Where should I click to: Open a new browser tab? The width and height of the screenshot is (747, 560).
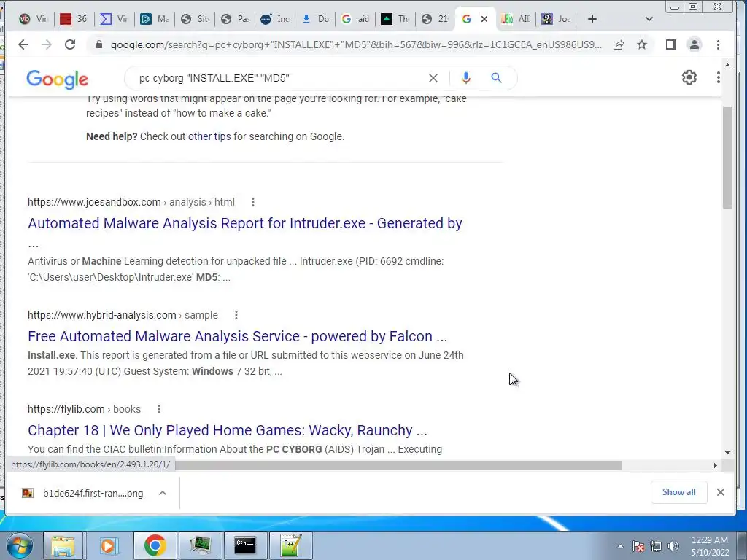tap(592, 19)
